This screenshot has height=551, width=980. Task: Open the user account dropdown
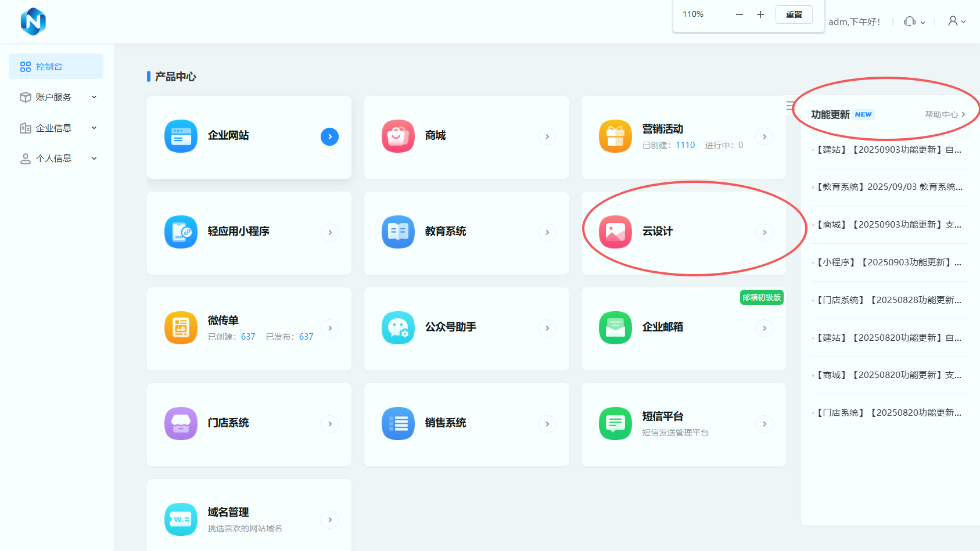[956, 21]
